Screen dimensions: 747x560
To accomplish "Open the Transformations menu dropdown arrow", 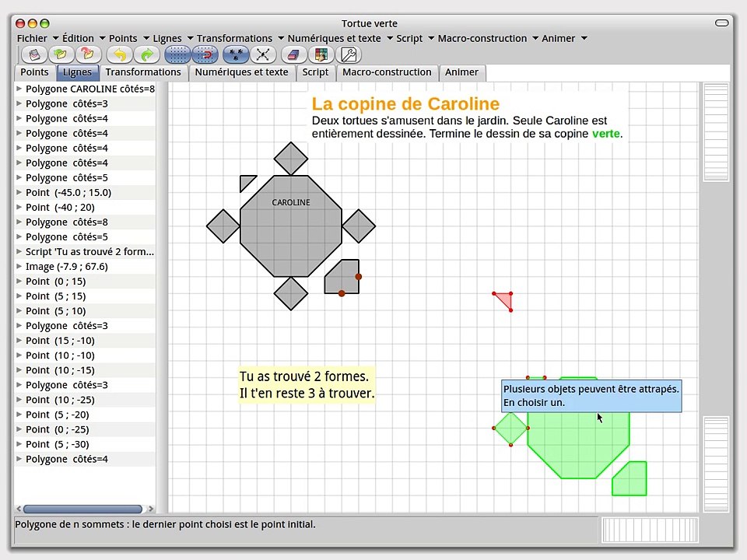I will tap(281, 38).
